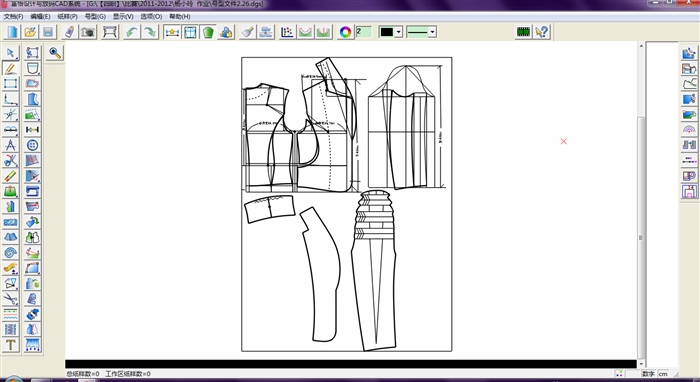Click the Save floppy disk icon
The width and height of the screenshot is (700, 382).
coord(48,32)
